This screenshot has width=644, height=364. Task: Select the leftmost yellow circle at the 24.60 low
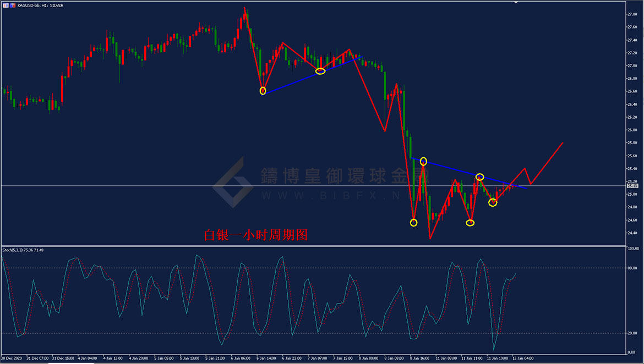coord(413,223)
